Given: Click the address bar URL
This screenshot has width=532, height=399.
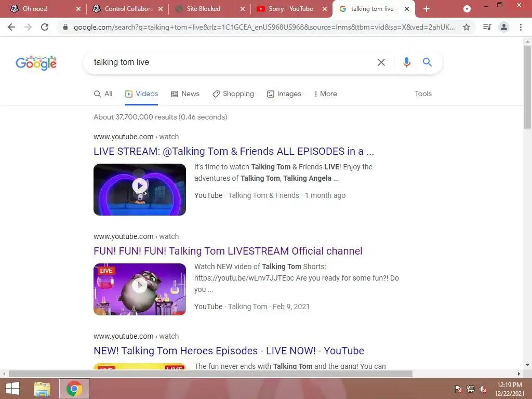Looking at the screenshot, I should (264, 27).
